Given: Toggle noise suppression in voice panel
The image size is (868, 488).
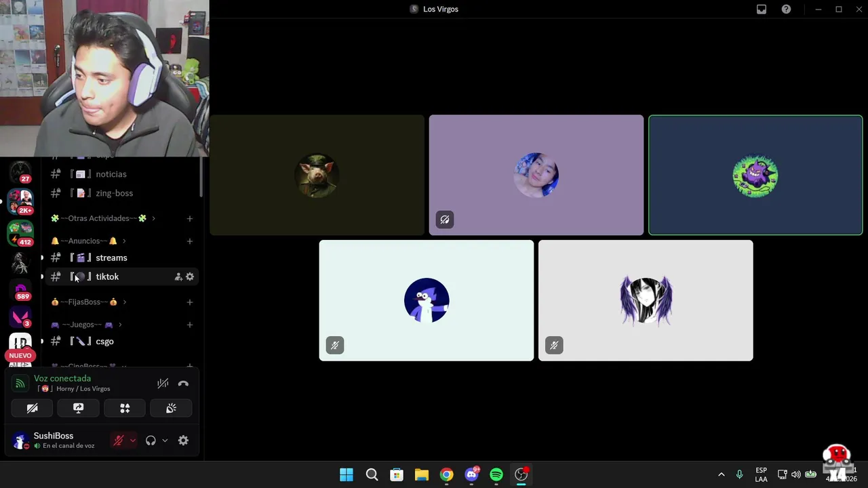Looking at the screenshot, I should (x=163, y=384).
